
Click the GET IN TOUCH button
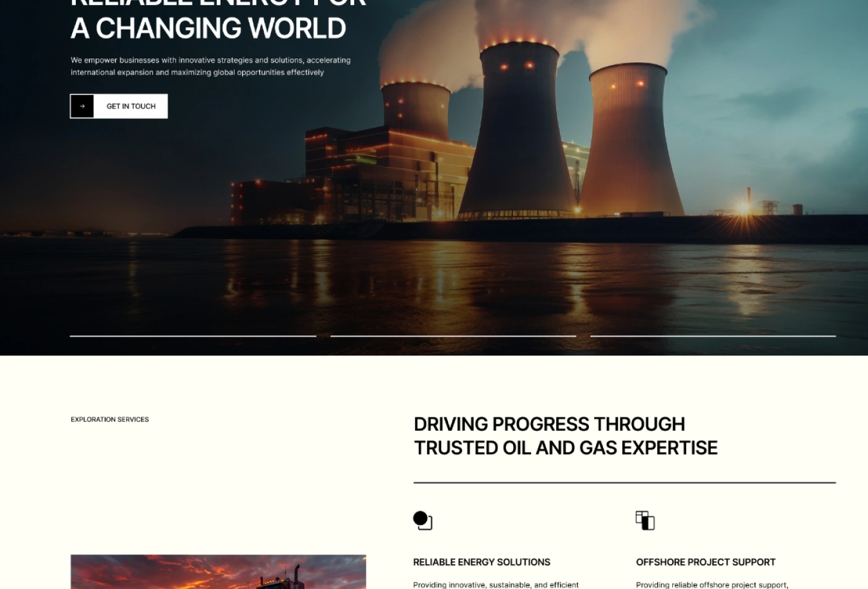click(x=130, y=105)
